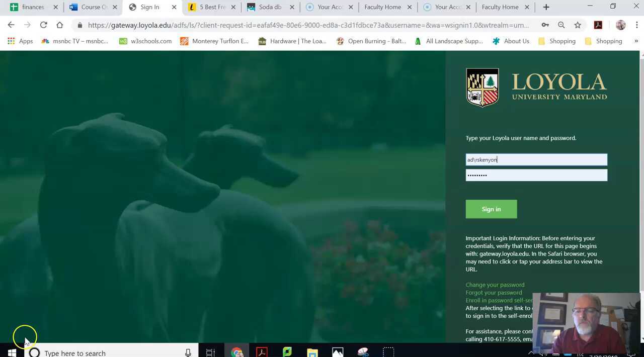Open the Monterey Turflon bookmark
Viewport: 644px width, 357px height.
[214, 41]
